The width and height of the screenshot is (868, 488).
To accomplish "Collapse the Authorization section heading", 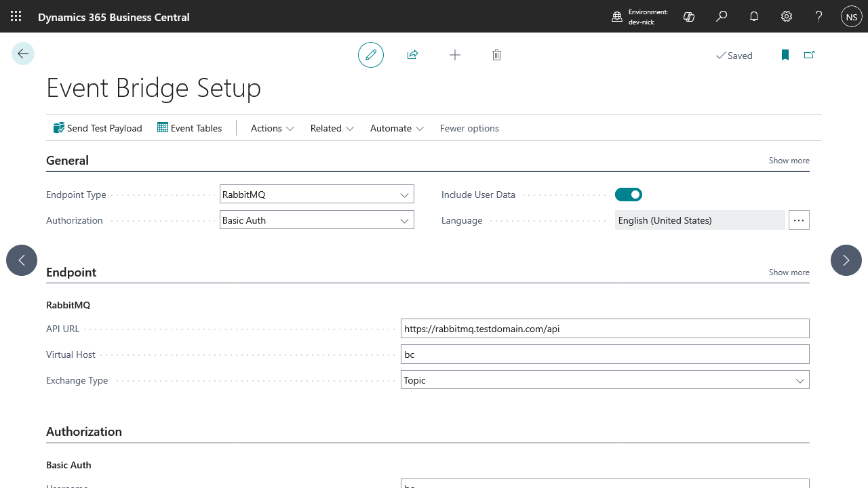I will pyautogui.click(x=84, y=432).
